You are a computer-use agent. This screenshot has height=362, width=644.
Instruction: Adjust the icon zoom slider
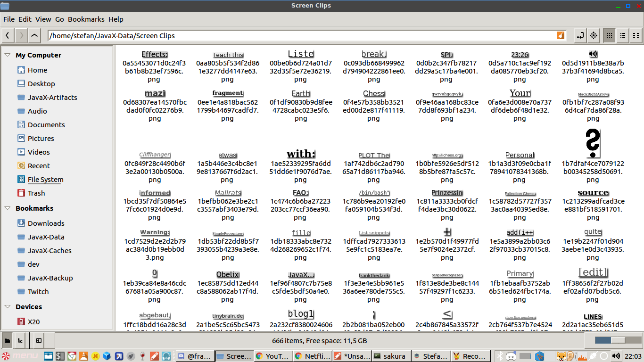[617, 340]
